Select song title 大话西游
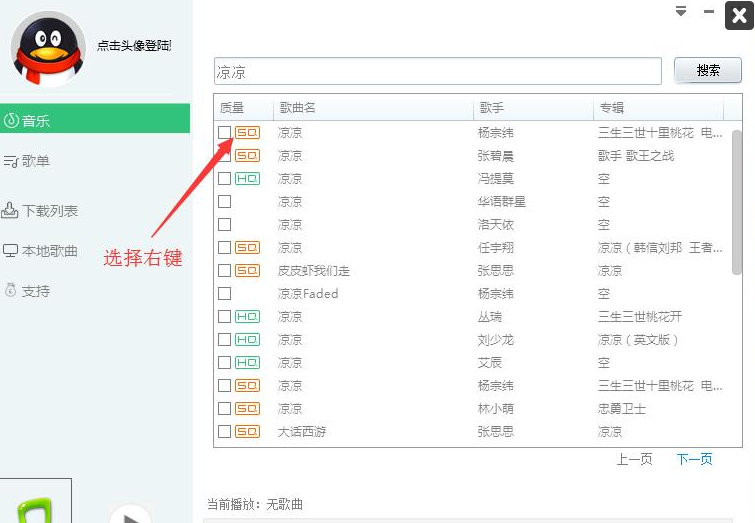This screenshot has width=755, height=523. pos(302,431)
